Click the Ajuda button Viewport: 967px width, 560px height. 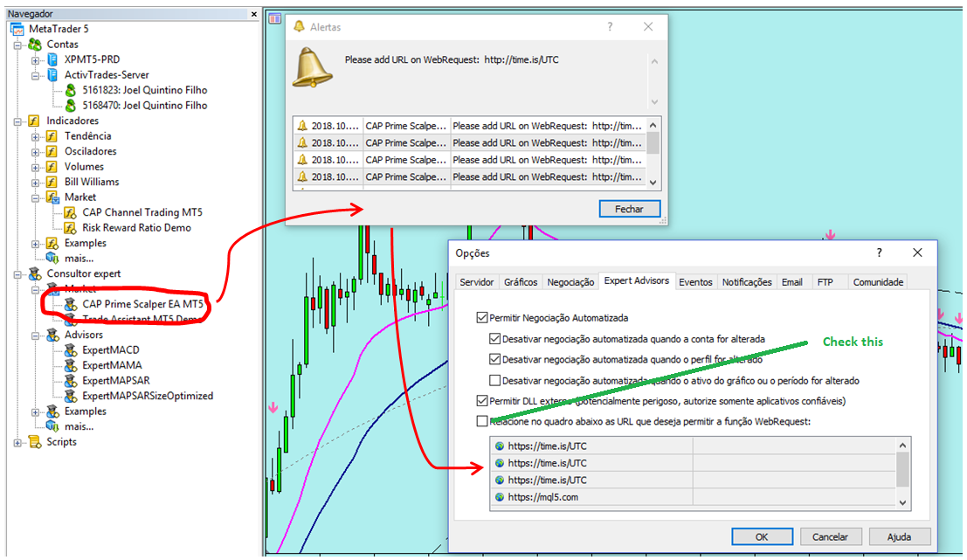899,537
